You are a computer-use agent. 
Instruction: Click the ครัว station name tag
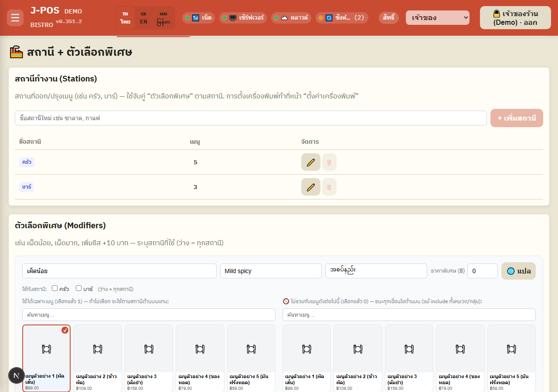point(27,162)
